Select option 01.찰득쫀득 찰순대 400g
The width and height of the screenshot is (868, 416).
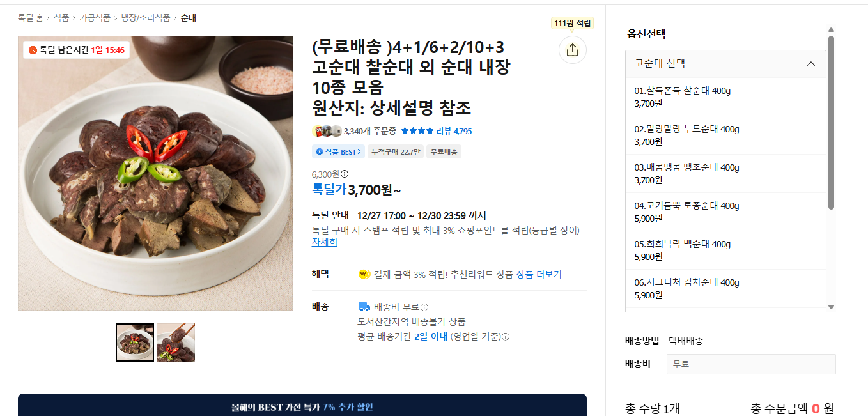pyautogui.click(x=725, y=97)
